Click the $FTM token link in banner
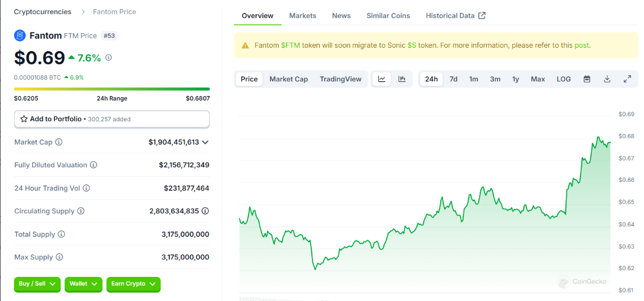The image size is (644, 301). pos(291,45)
